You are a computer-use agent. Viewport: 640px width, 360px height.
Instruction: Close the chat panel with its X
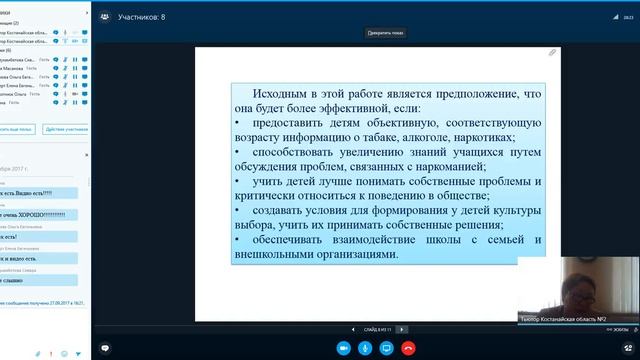tap(87, 155)
